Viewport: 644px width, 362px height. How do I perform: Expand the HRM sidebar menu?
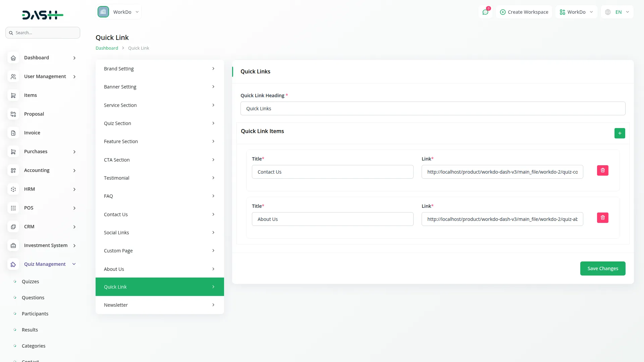[74, 189]
